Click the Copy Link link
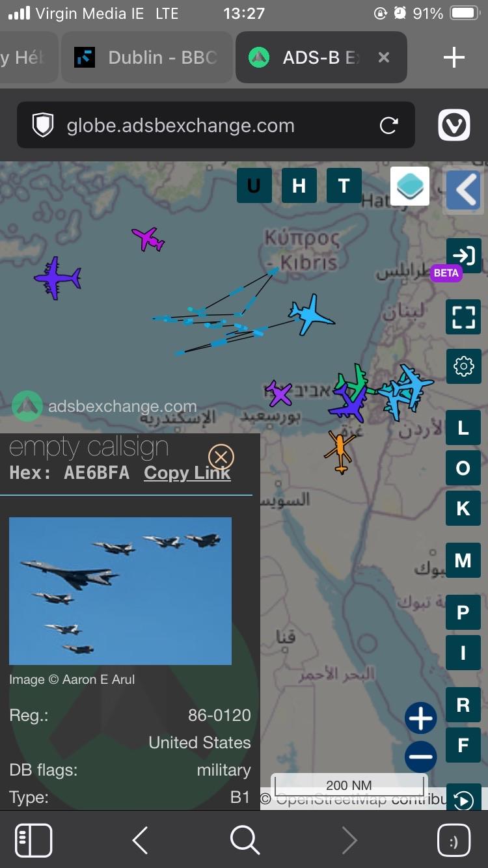 pos(187,473)
